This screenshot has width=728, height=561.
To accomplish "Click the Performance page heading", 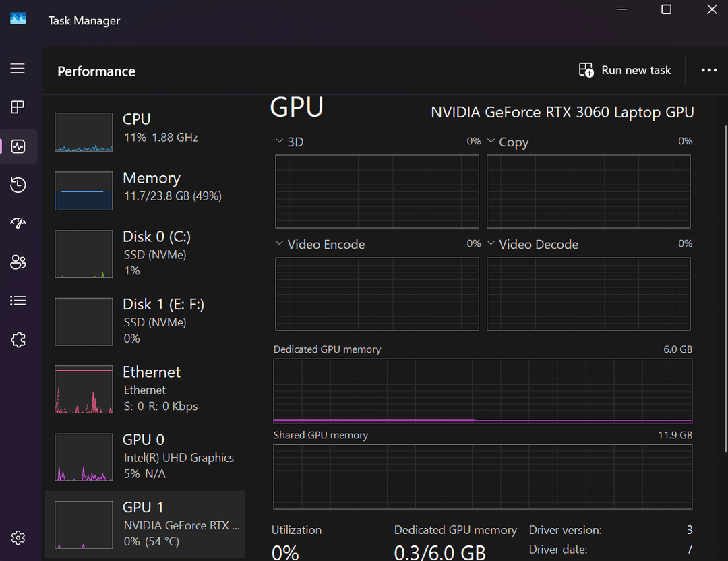I will point(96,71).
